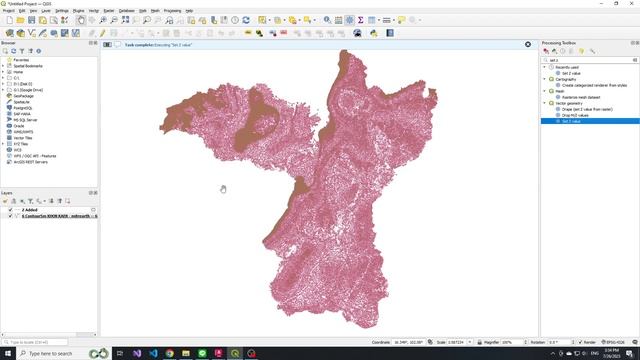Open the select features dropdown arrow
The width and height of the screenshot is (640, 360).
[269, 20]
